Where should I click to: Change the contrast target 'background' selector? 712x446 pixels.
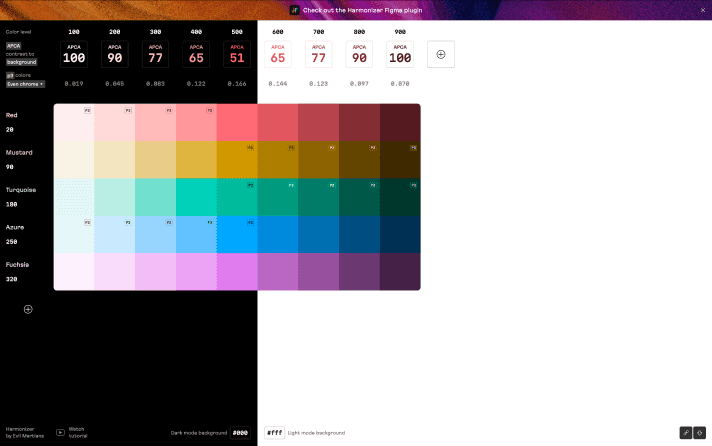[21, 62]
